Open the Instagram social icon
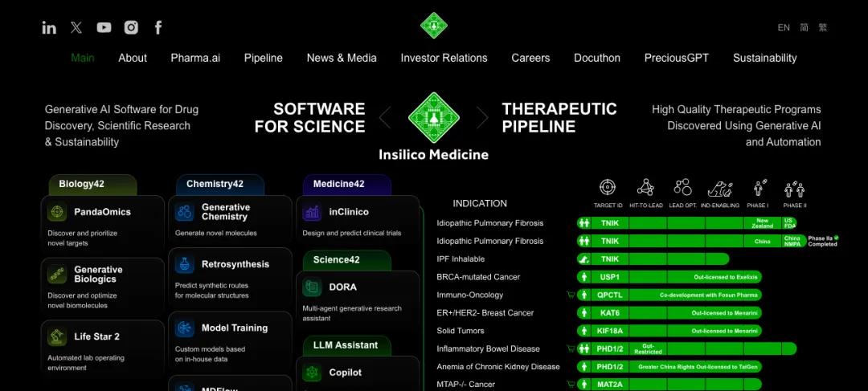This screenshot has height=391, width=868. click(x=131, y=27)
